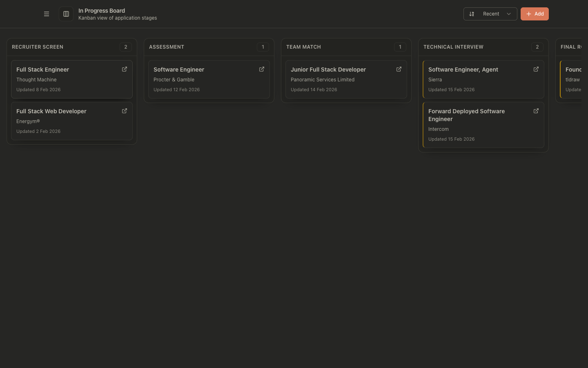Select the Software Engineer, Agent title
The image size is (588, 368).
pyautogui.click(x=463, y=70)
